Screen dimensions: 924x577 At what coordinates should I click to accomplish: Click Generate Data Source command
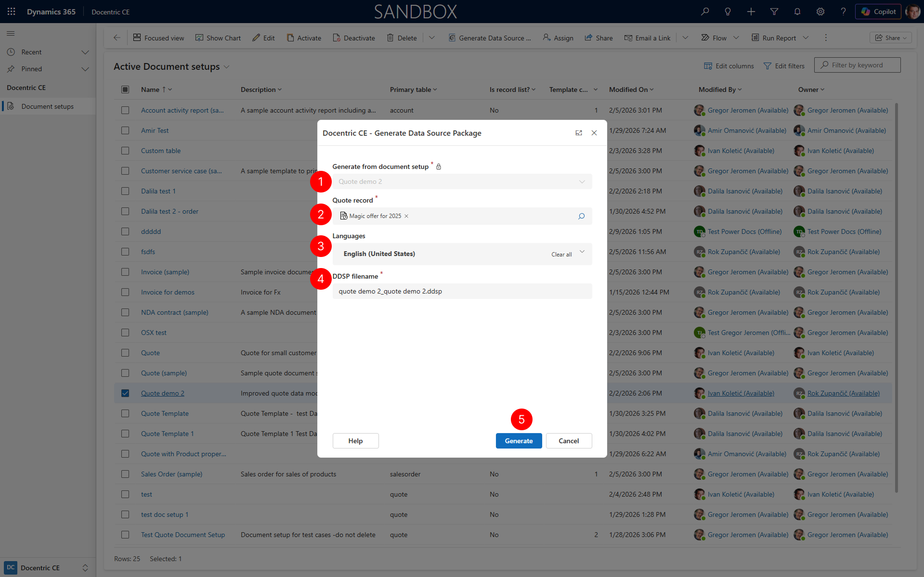pyautogui.click(x=490, y=38)
